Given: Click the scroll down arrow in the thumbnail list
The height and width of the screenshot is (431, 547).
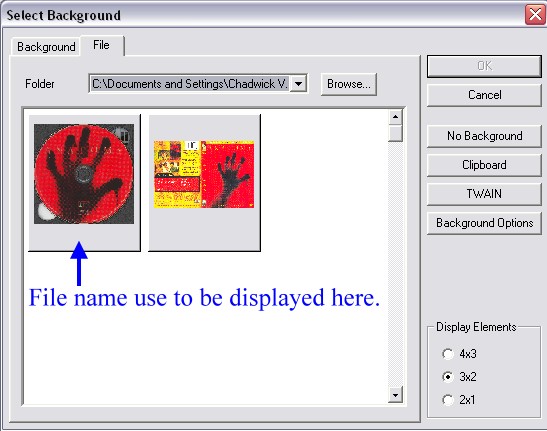Looking at the screenshot, I should coord(395,395).
